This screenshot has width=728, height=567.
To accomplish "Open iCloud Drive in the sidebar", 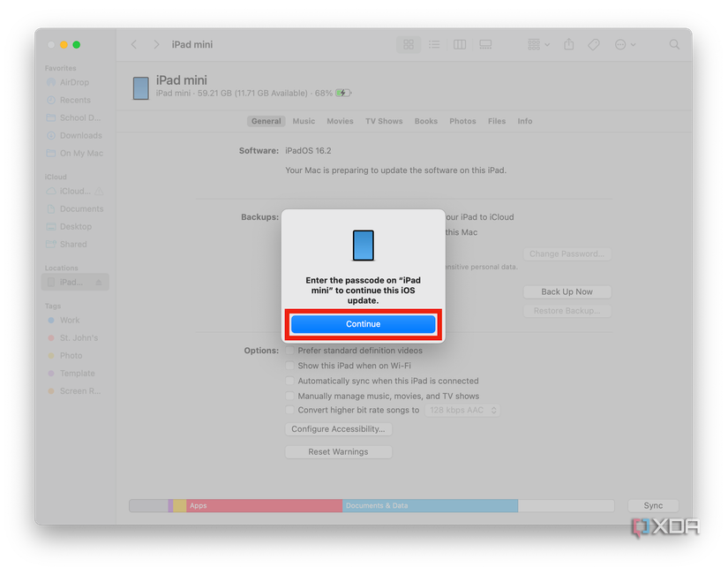I will click(70, 191).
